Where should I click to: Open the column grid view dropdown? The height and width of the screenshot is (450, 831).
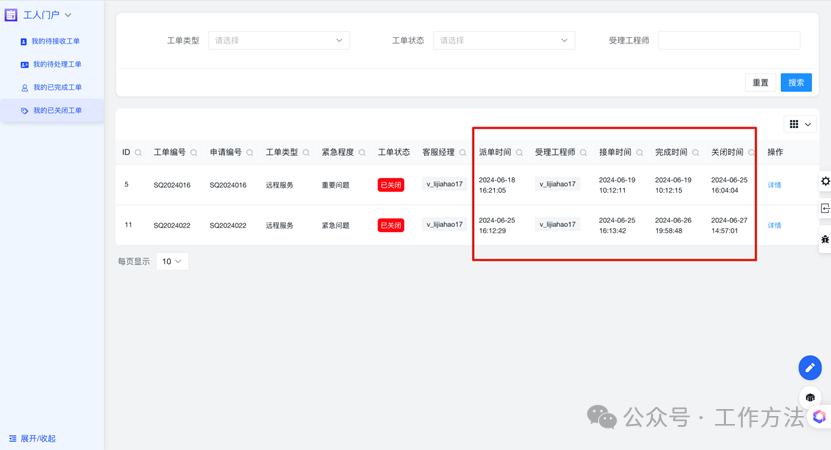(800, 125)
